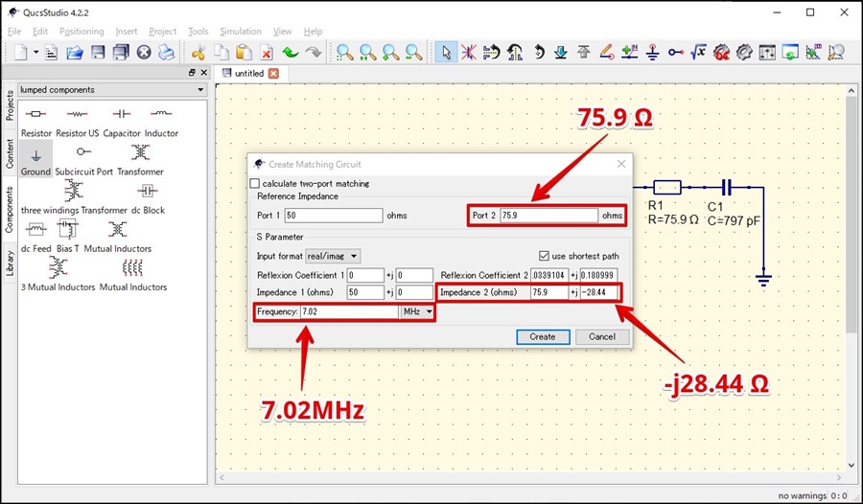Open the Insert menu
Image resolution: width=863 pixels, height=504 pixels.
pyautogui.click(x=127, y=32)
